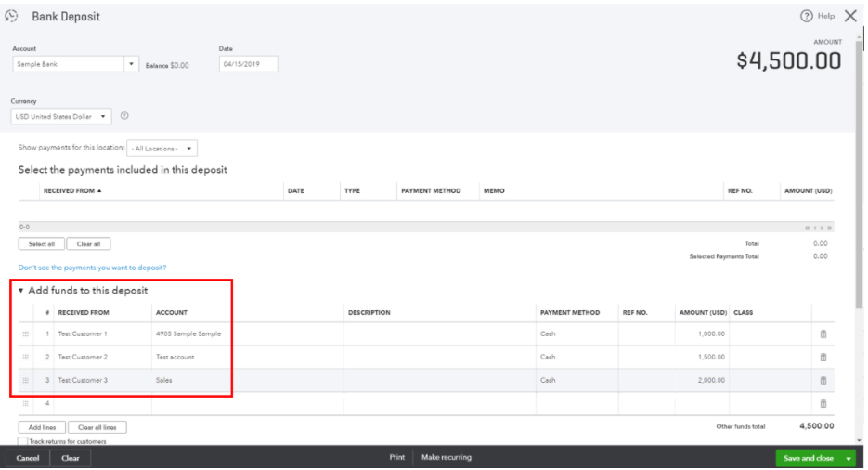The width and height of the screenshot is (868, 470).
Task: Open Don't see the payments link
Action: (x=92, y=268)
